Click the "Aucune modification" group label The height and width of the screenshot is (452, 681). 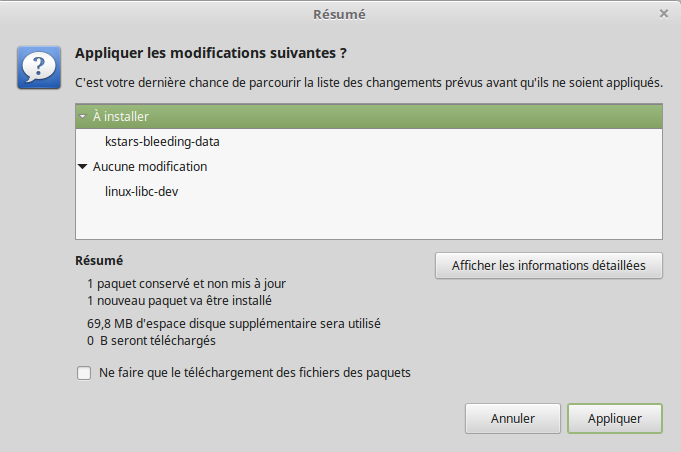click(x=150, y=166)
